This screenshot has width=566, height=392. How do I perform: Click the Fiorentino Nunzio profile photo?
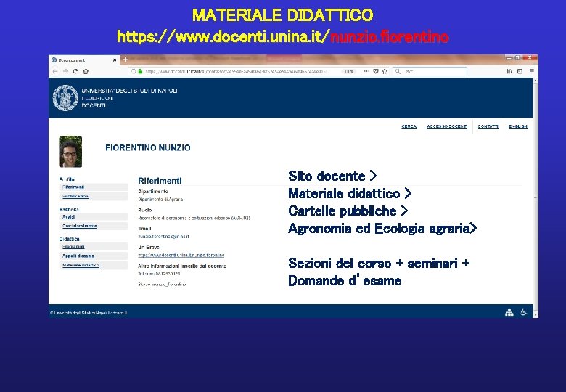tap(70, 152)
